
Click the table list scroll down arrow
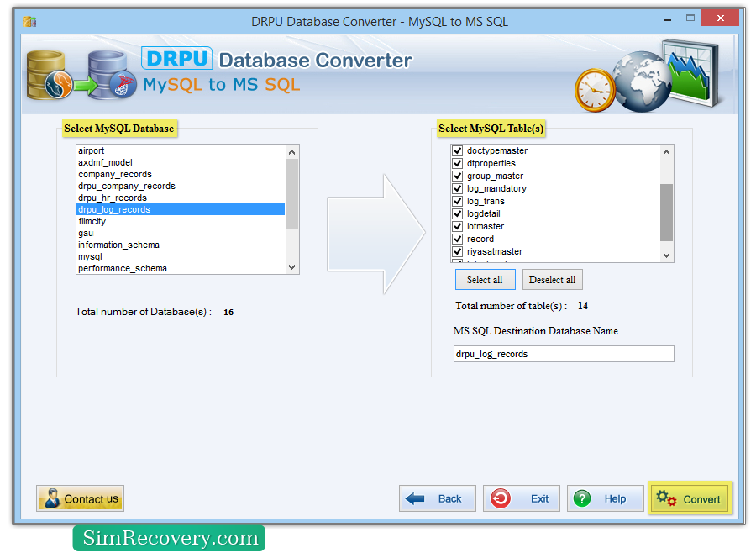tap(666, 255)
